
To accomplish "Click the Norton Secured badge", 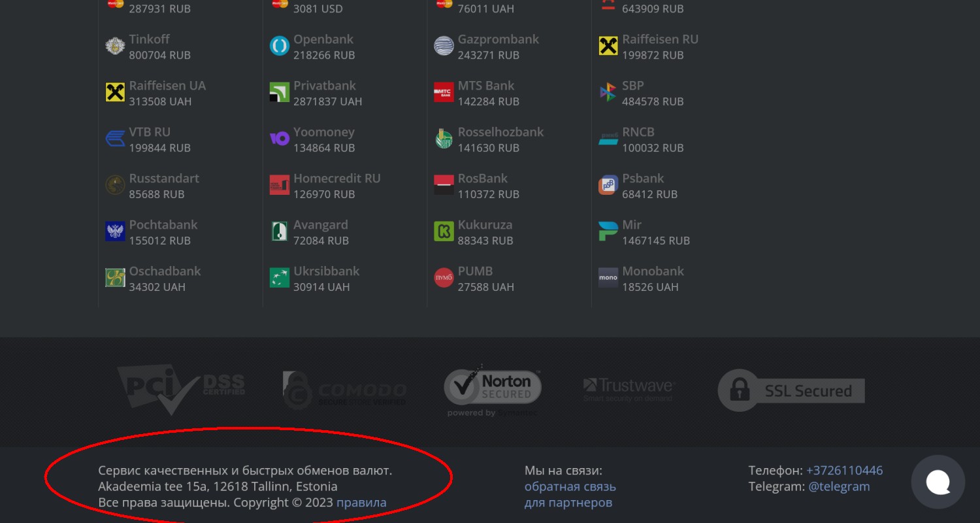I will click(493, 391).
